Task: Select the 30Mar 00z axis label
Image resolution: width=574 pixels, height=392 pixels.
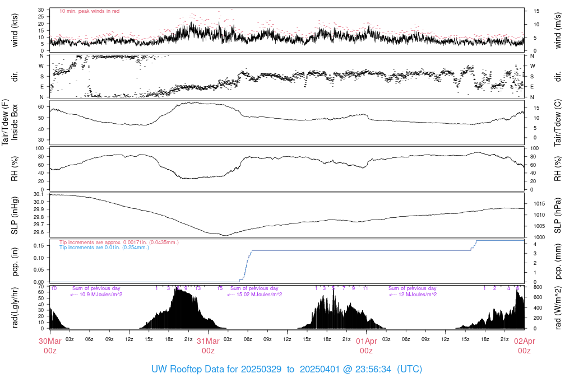Action: (50, 346)
